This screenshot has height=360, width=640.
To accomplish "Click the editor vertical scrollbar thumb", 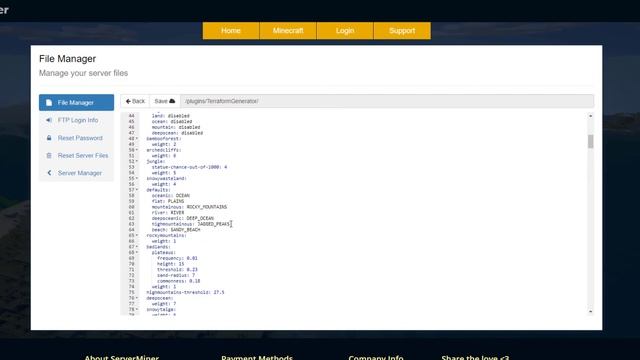I will coord(590,142).
